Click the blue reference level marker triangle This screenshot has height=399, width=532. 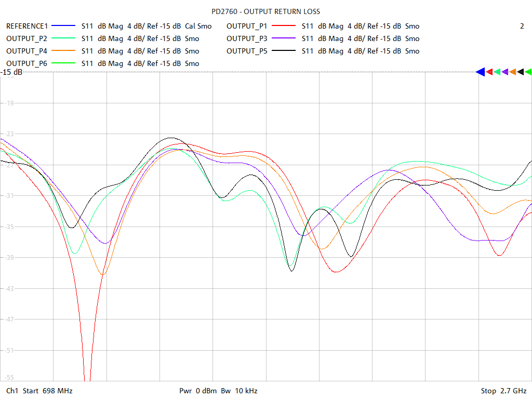481,72
